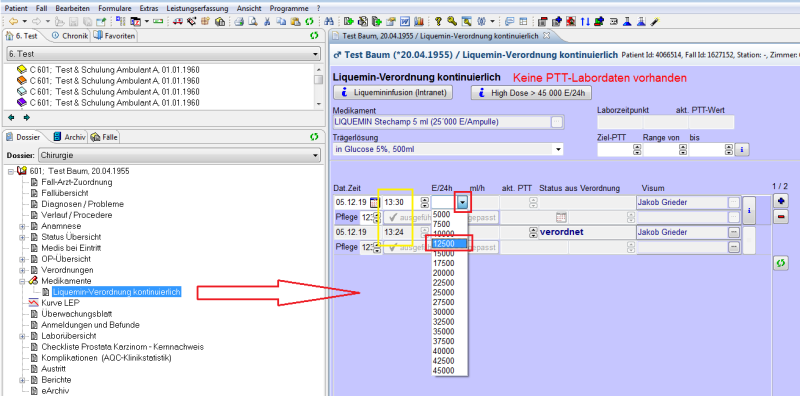Click the magic wand toolbar icon
800x396 pixels.
656,21
